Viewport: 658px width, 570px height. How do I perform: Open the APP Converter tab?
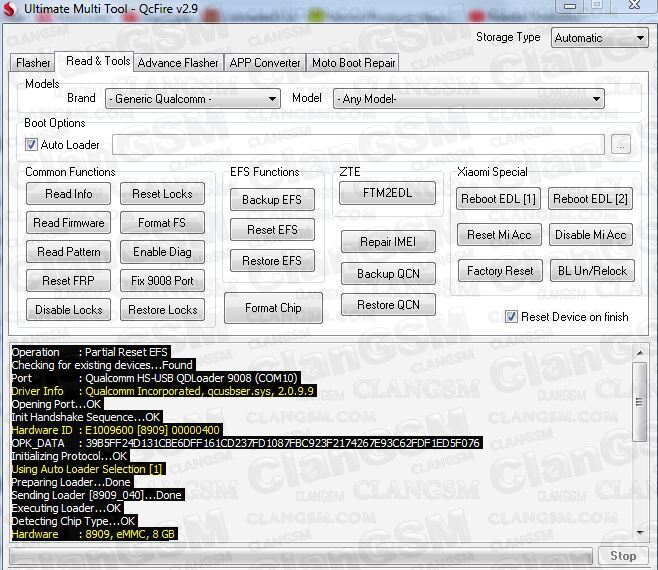[x=265, y=63]
